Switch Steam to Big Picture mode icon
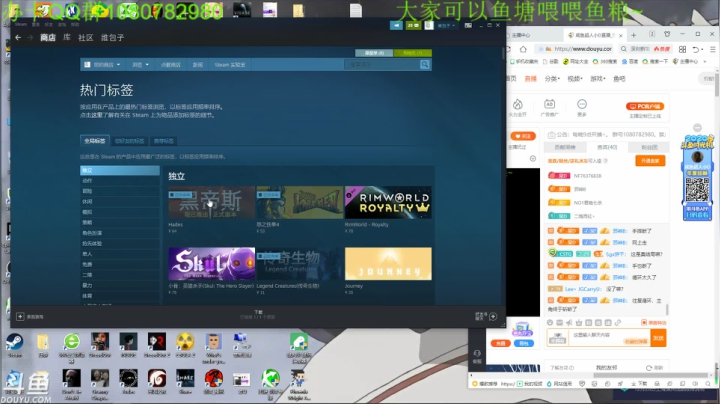Image resolution: width=720 pixels, height=404 pixels. tap(468, 26)
